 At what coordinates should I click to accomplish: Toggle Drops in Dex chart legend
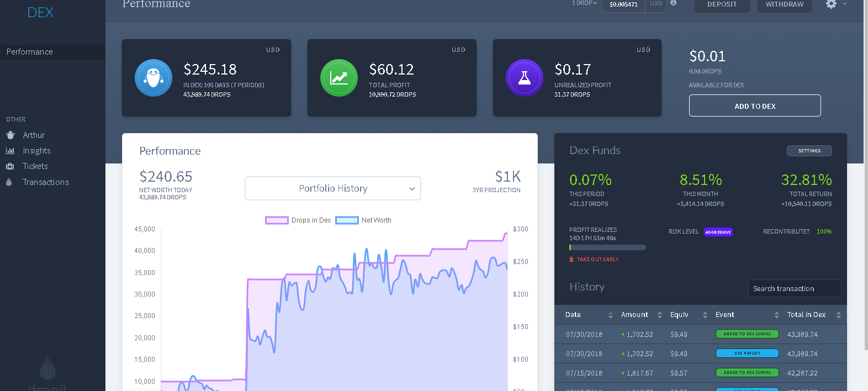(x=298, y=220)
